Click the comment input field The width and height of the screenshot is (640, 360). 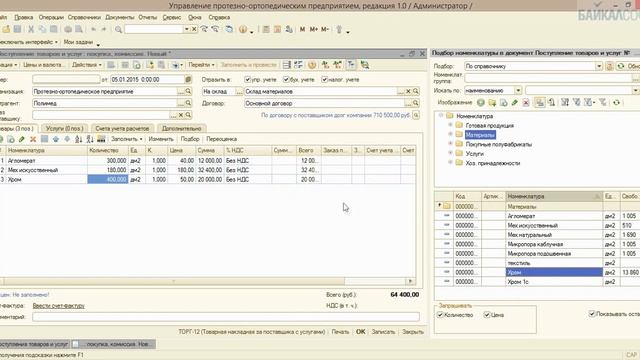226,317
